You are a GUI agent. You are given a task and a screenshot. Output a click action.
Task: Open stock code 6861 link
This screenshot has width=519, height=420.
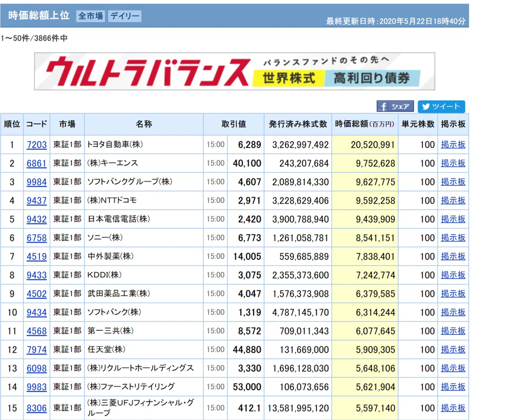click(x=37, y=163)
